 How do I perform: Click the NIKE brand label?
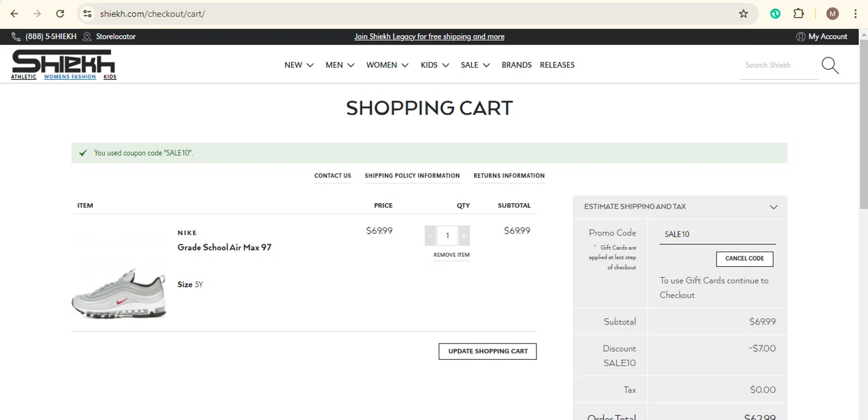point(187,233)
